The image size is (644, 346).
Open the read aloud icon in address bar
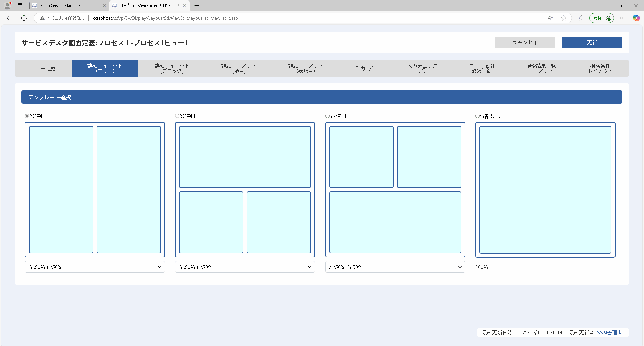(550, 18)
